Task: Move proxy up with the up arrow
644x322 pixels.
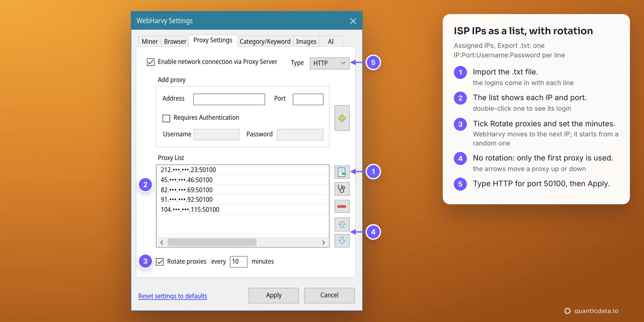Action: 342,224
